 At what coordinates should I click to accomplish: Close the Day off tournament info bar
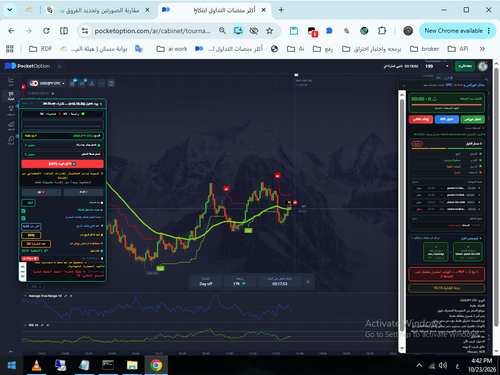pos(308,282)
